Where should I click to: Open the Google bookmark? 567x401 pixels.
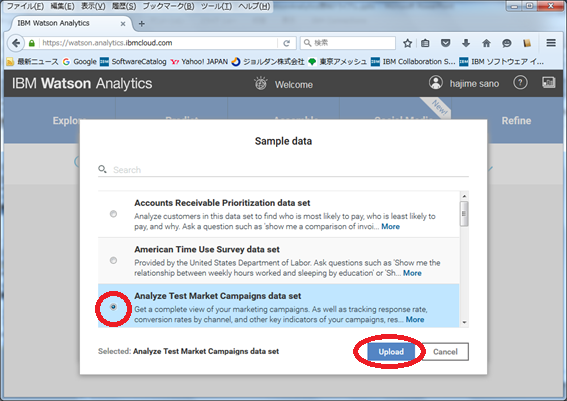(80, 62)
